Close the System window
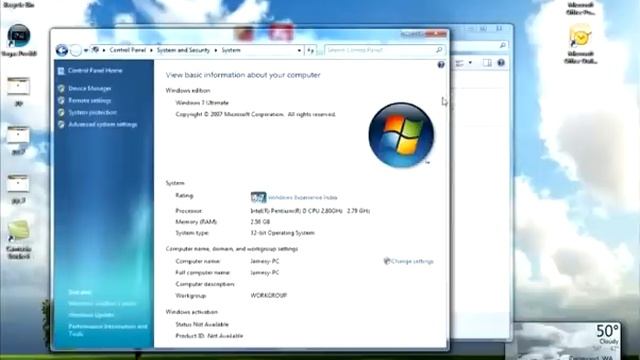This screenshot has width=640, height=360. tap(436, 34)
